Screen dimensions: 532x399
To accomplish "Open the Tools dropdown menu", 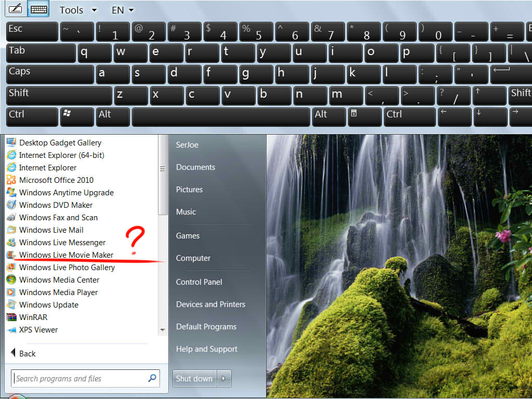I will [x=78, y=10].
